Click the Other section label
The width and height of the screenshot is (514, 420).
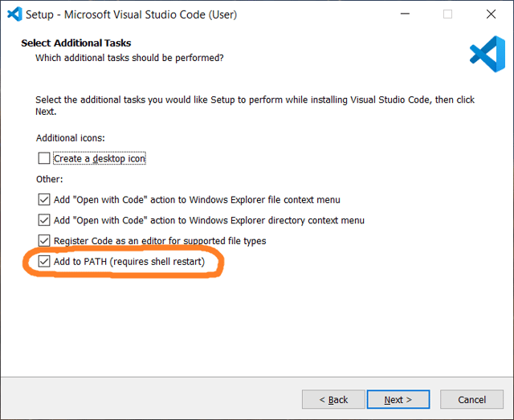click(x=49, y=179)
